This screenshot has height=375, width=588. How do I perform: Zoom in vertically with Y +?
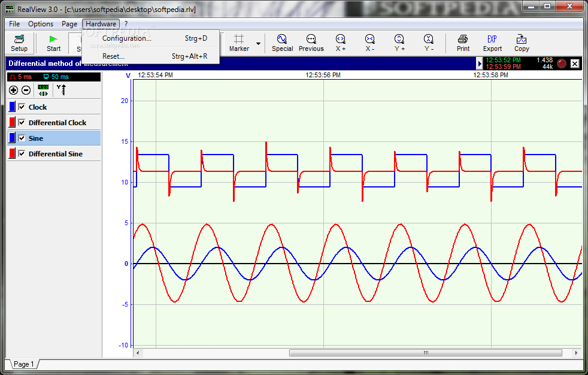coord(399,43)
